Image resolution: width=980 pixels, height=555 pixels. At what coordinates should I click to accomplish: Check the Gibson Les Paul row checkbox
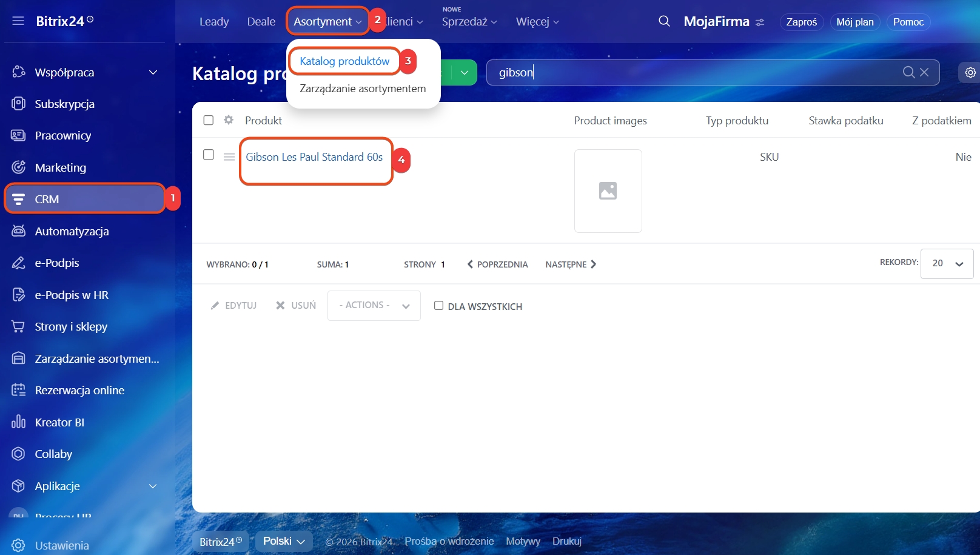[209, 155]
